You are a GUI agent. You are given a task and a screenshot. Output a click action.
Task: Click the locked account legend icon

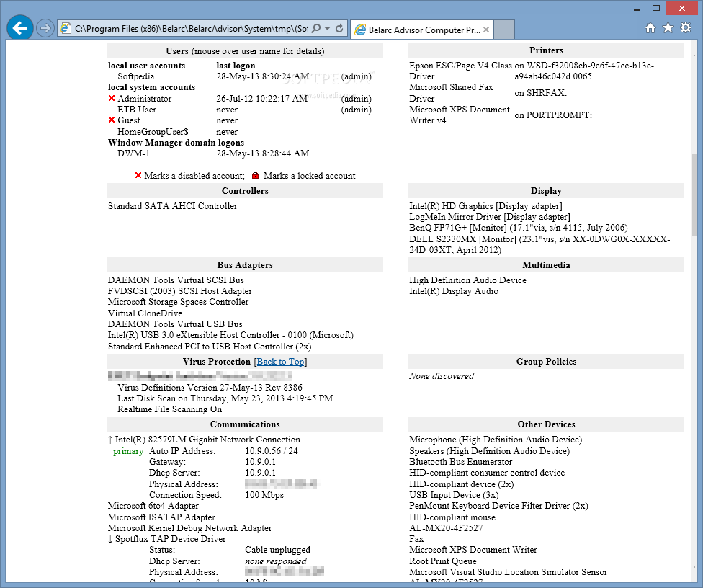click(256, 175)
